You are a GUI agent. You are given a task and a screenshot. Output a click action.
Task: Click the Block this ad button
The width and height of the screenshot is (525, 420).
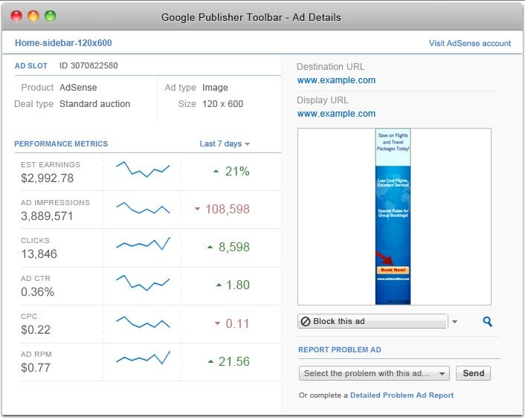click(373, 322)
